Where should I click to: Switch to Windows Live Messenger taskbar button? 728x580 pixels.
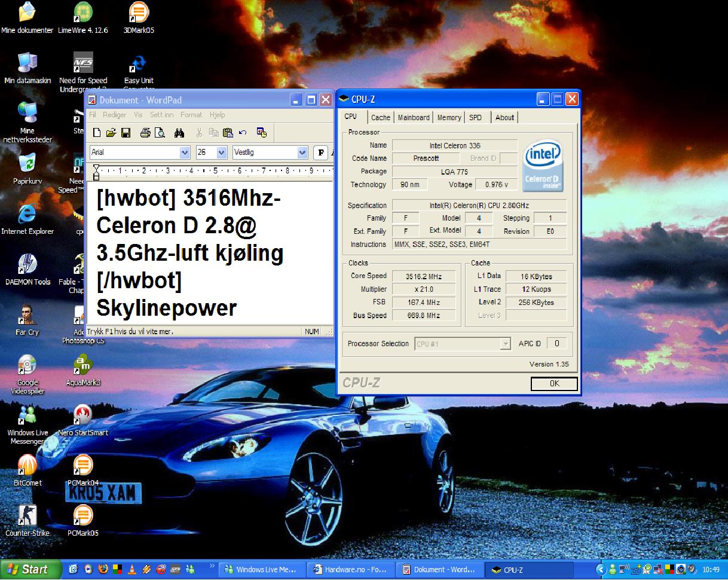coord(262,570)
